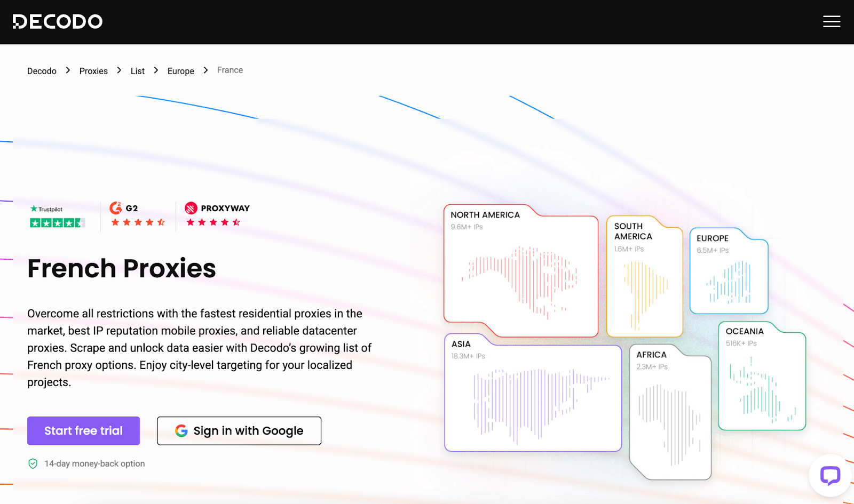Navigate to Europe breadcrumb link
Viewport: 854px width, 504px height.
click(x=181, y=71)
